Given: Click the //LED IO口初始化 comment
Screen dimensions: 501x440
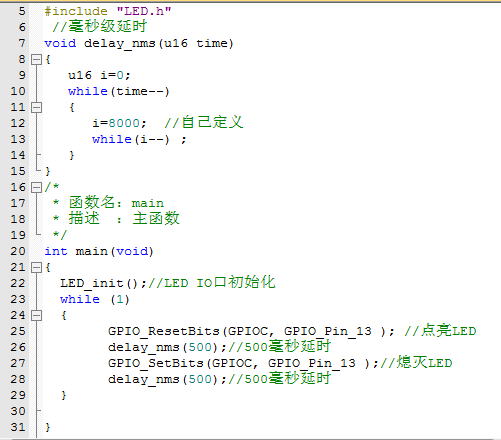Looking at the screenshot, I should pos(212,283).
